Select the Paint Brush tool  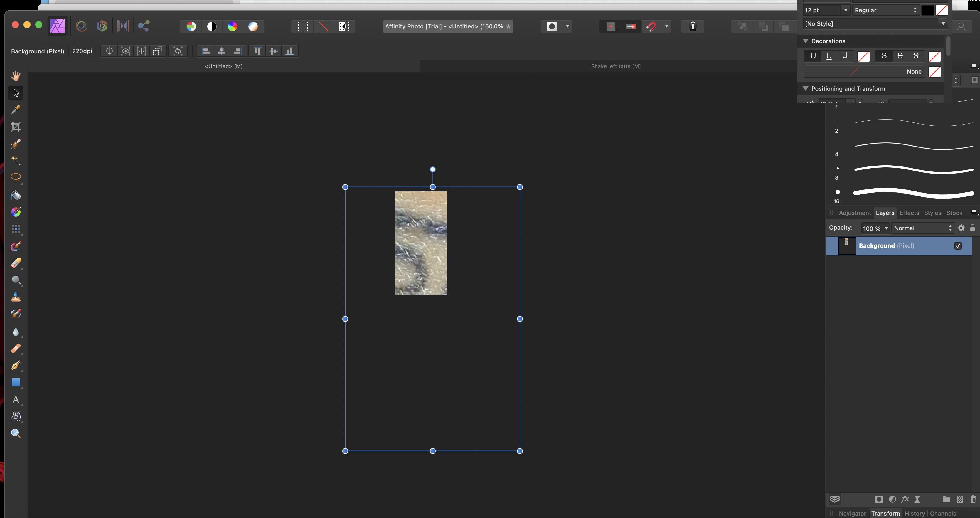pos(16,144)
